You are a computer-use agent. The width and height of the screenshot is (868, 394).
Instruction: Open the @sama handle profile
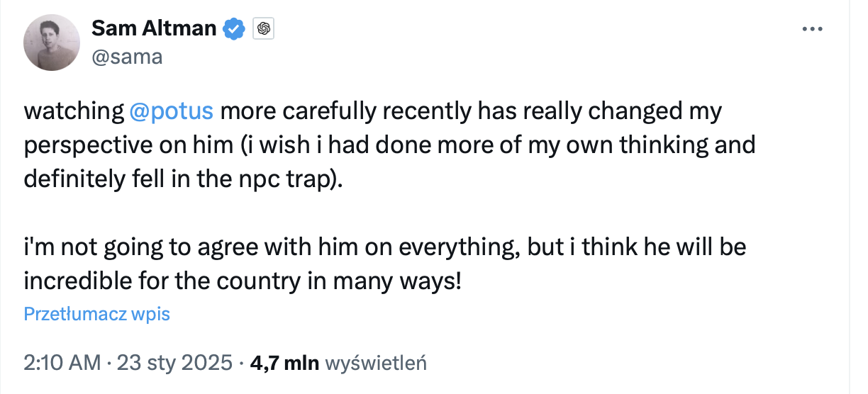coord(127,57)
